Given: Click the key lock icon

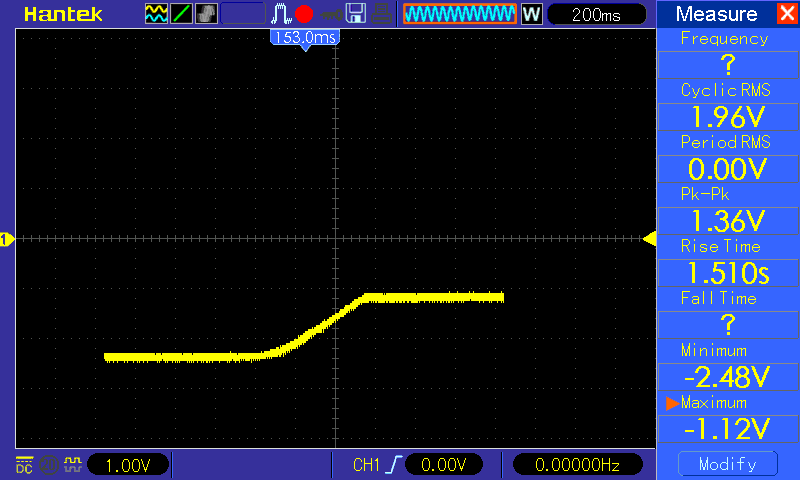Looking at the screenshot, I should pyautogui.click(x=332, y=15).
